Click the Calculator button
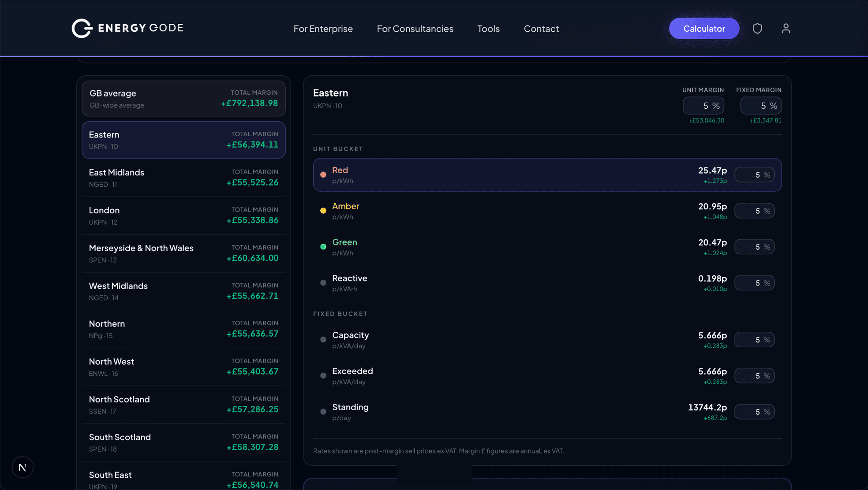The image size is (868, 490). pyautogui.click(x=704, y=28)
